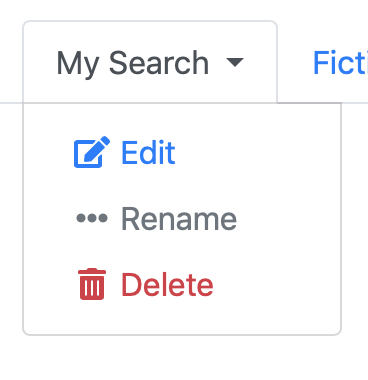
Task: Toggle the down arrow next to My Search
Action: point(235,62)
